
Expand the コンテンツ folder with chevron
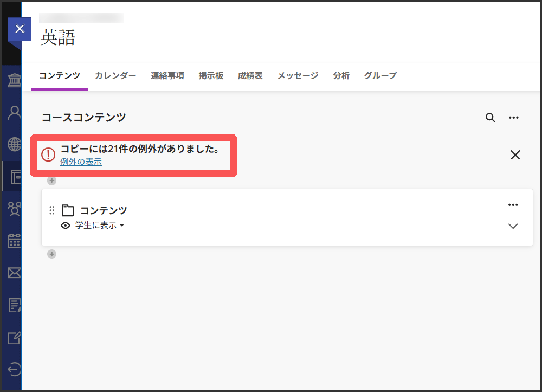(513, 226)
